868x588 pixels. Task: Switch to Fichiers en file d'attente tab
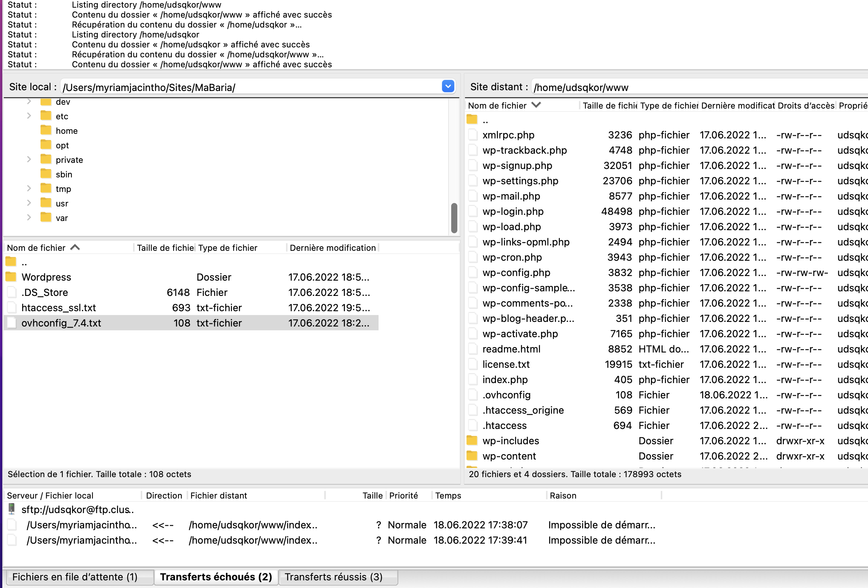point(75,577)
